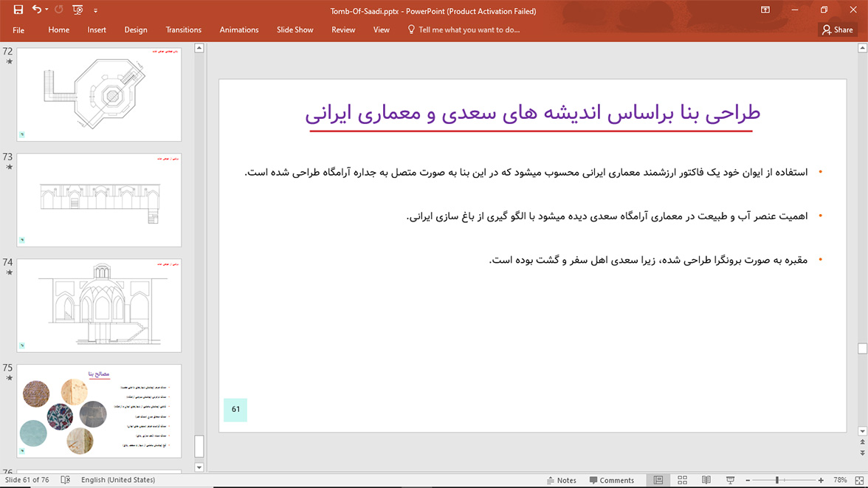The height and width of the screenshot is (488, 868).
Task: Play animations using the star under slide 75
Action: click(x=9, y=378)
